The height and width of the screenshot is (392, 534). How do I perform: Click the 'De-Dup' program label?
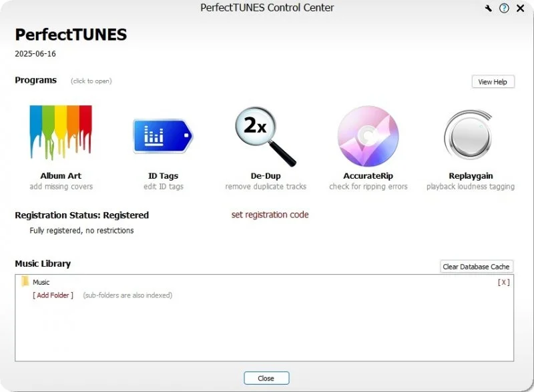(266, 176)
